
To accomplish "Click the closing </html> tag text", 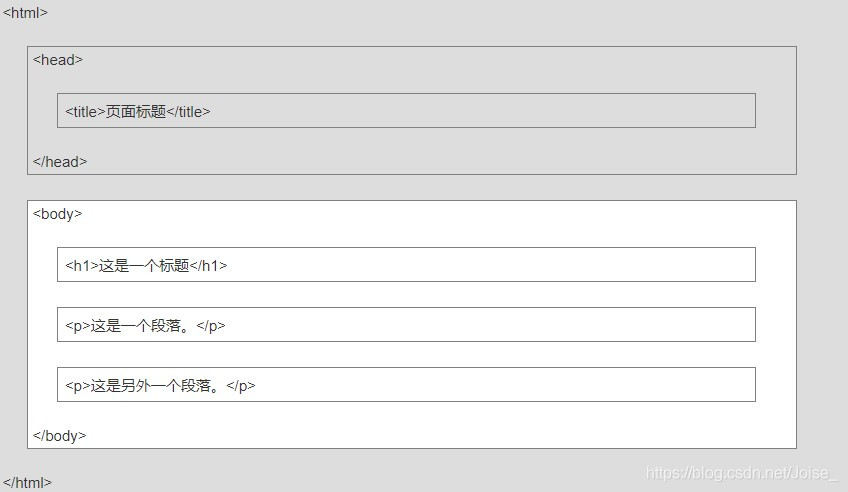I will pyautogui.click(x=27, y=482).
